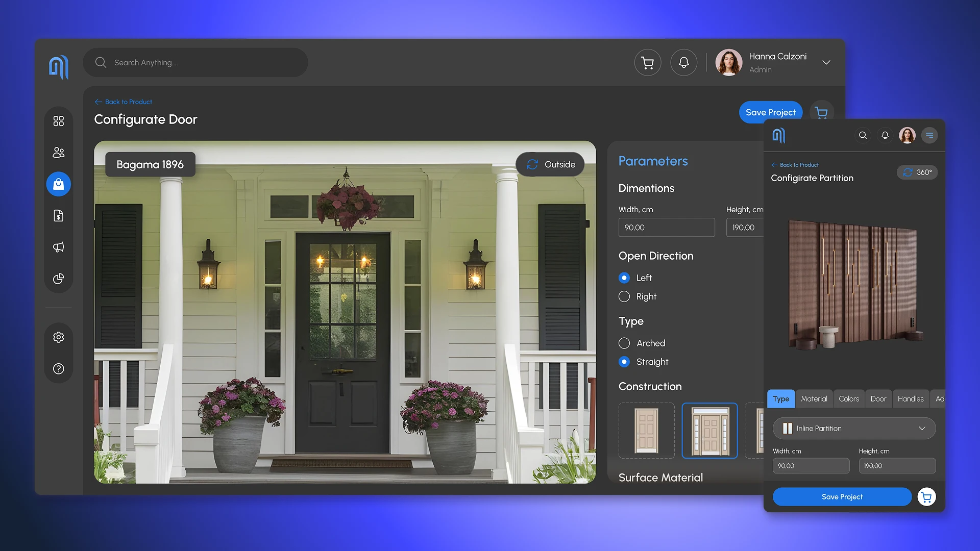View analytics via the pie chart icon
980x551 pixels.
[x=59, y=279]
